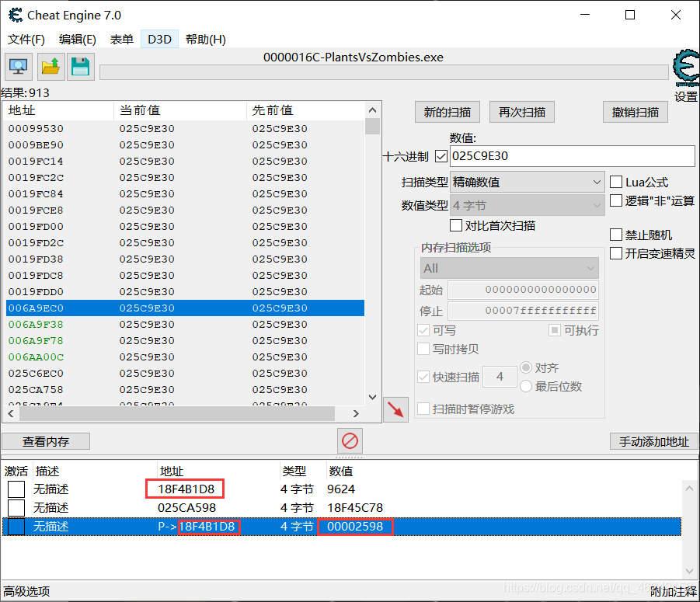Screen dimensions: 700x602
Task: Toggle the hexadecimal checkbox
Action: [441, 156]
